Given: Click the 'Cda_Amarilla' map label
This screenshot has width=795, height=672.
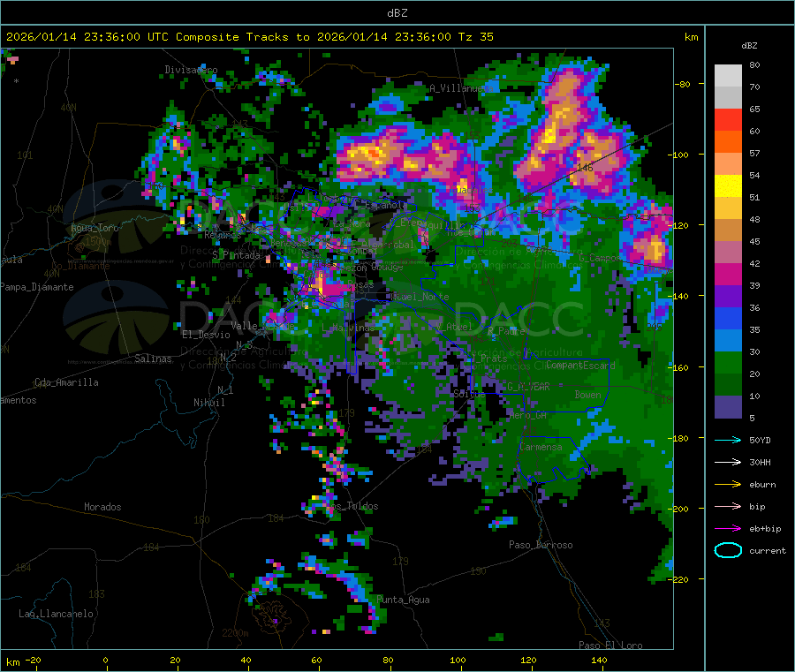Looking at the screenshot, I should coord(66,382).
